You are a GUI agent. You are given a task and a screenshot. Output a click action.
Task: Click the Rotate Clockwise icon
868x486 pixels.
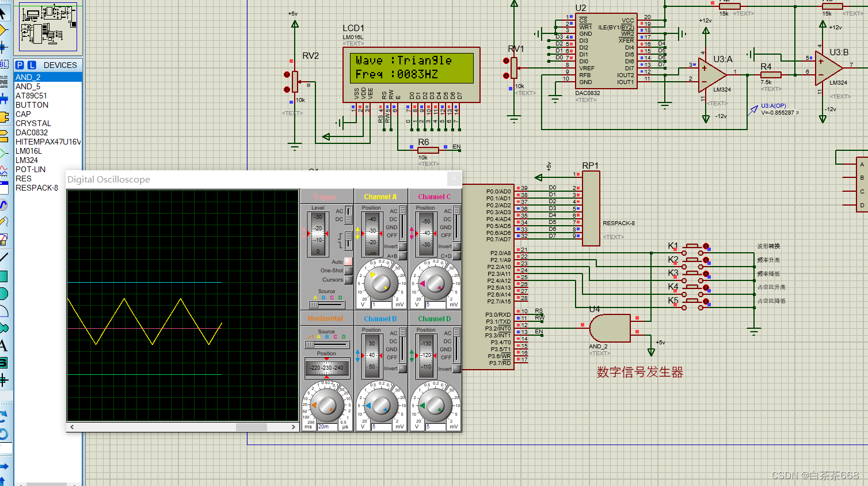pos(3,415)
